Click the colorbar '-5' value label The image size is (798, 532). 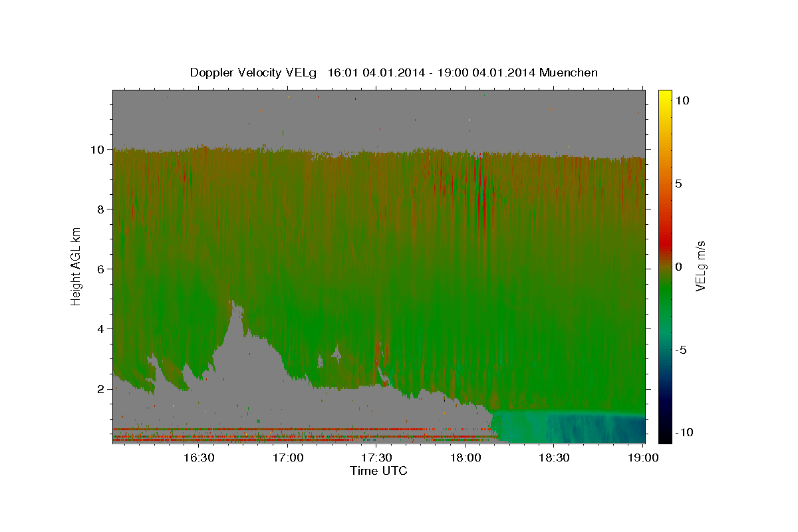click(682, 350)
